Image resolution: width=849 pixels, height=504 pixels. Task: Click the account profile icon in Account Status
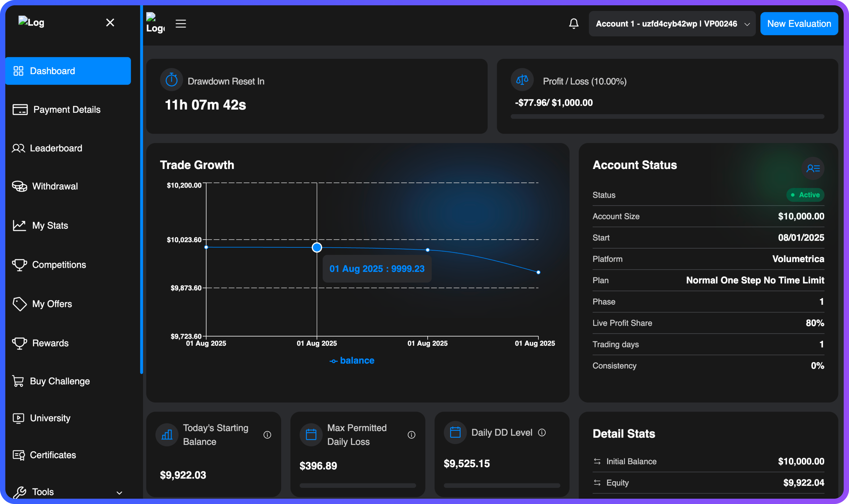tap(813, 168)
